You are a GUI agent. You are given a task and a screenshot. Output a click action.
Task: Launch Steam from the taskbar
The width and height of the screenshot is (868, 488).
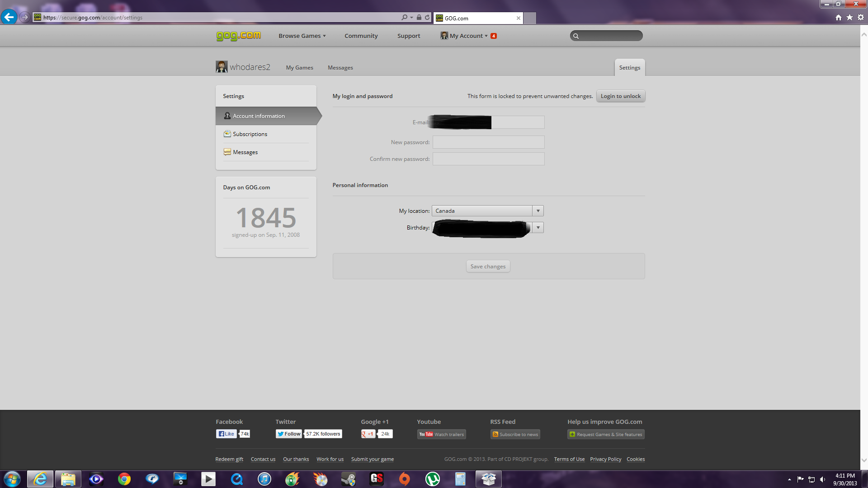(x=348, y=479)
